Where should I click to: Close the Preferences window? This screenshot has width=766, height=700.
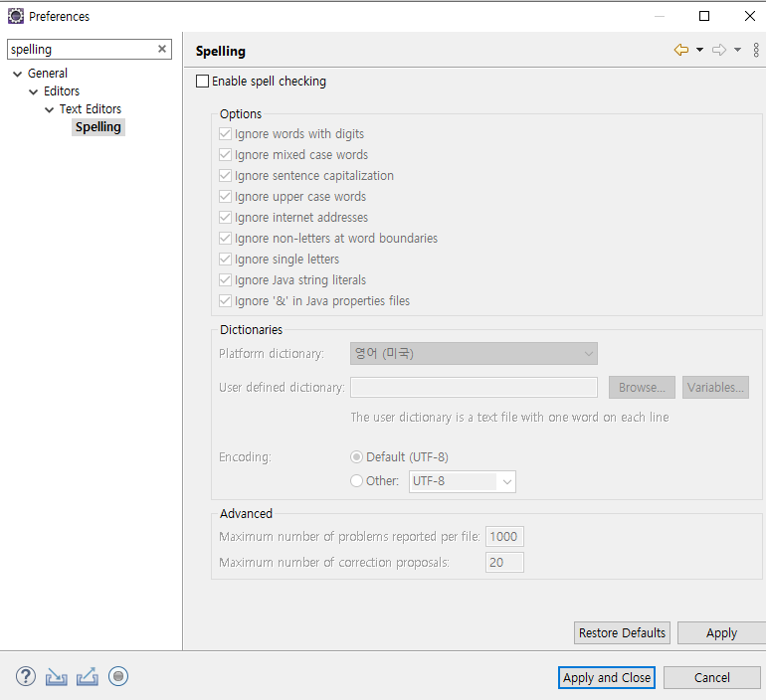pyautogui.click(x=750, y=16)
